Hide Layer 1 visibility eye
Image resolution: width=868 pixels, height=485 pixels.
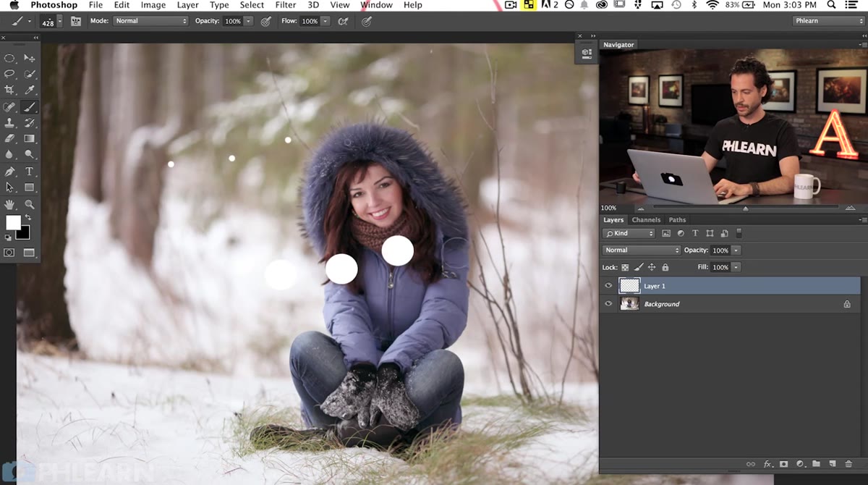point(608,286)
